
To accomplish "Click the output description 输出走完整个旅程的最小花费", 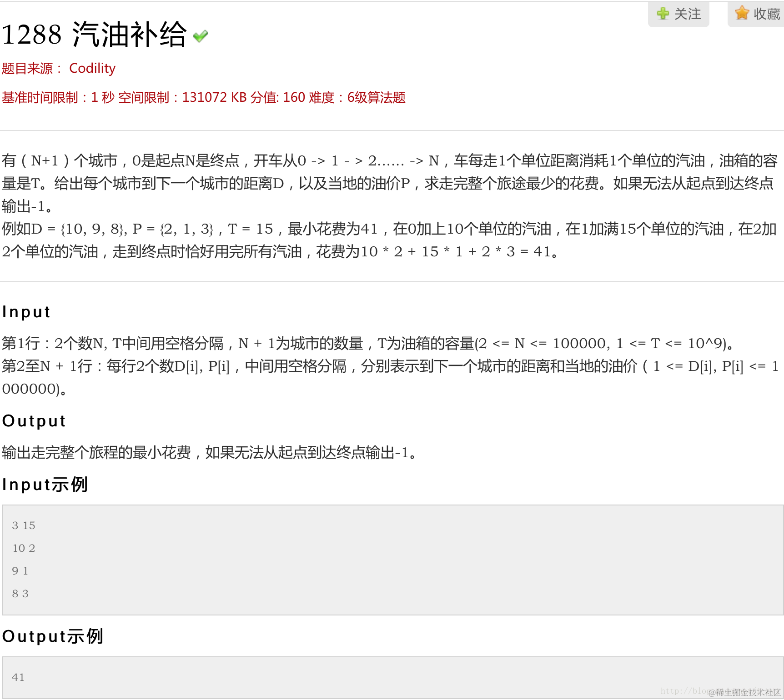I will 210,452.
